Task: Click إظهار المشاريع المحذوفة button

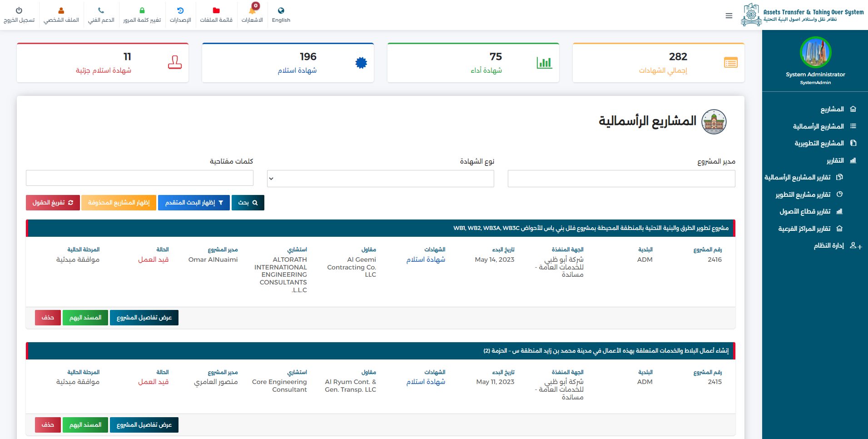Action: tap(119, 203)
